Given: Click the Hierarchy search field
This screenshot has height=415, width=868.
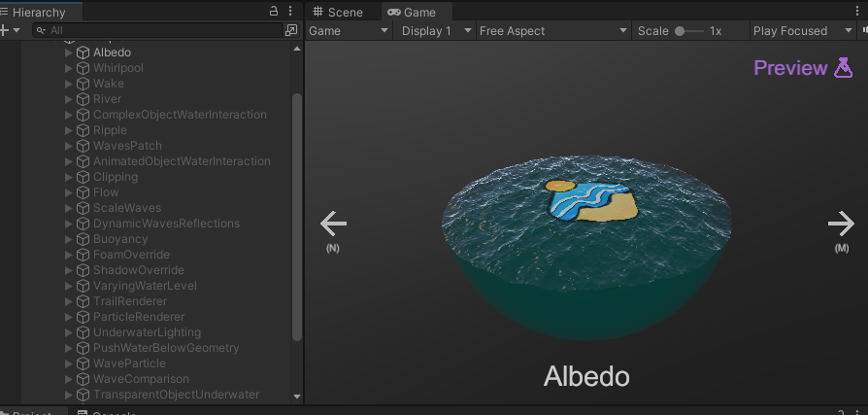Looking at the screenshot, I should [157, 30].
